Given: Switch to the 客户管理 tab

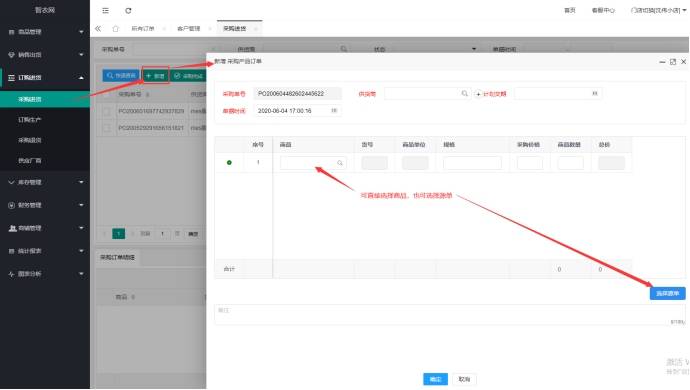Looking at the screenshot, I should (x=188, y=29).
